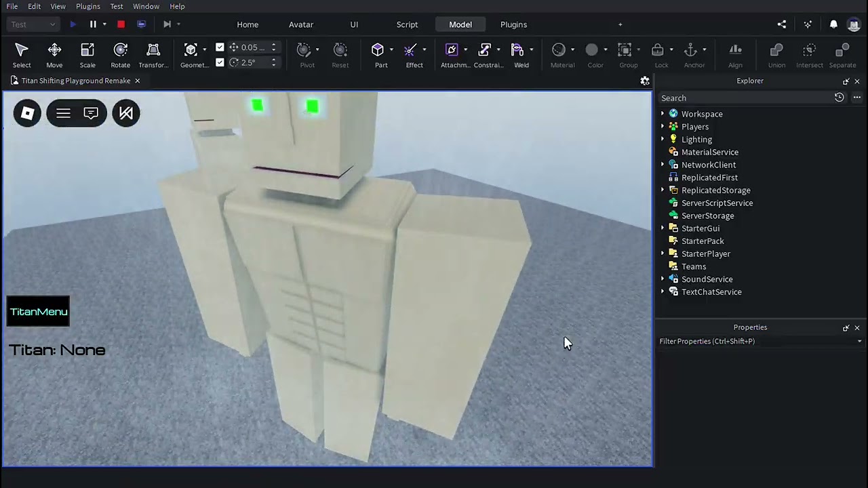Image resolution: width=868 pixels, height=488 pixels.
Task: Add a new ribbon tab with plus
Action: 620,24
